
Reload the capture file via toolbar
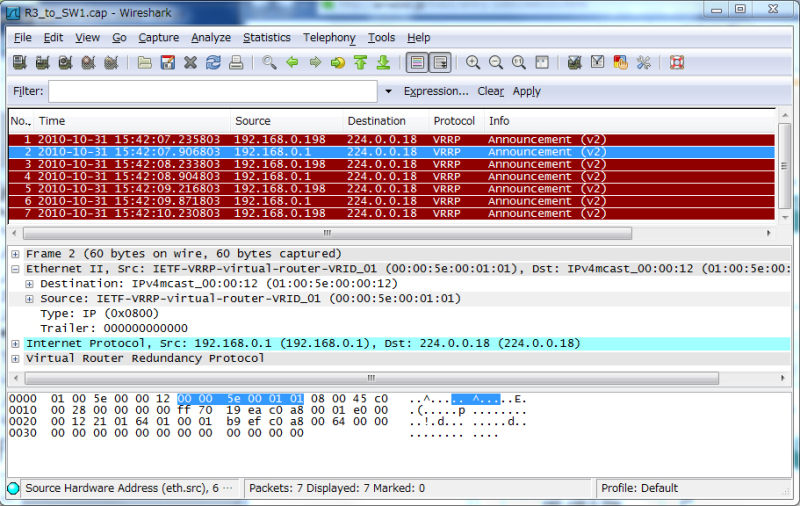click(213, 63)
